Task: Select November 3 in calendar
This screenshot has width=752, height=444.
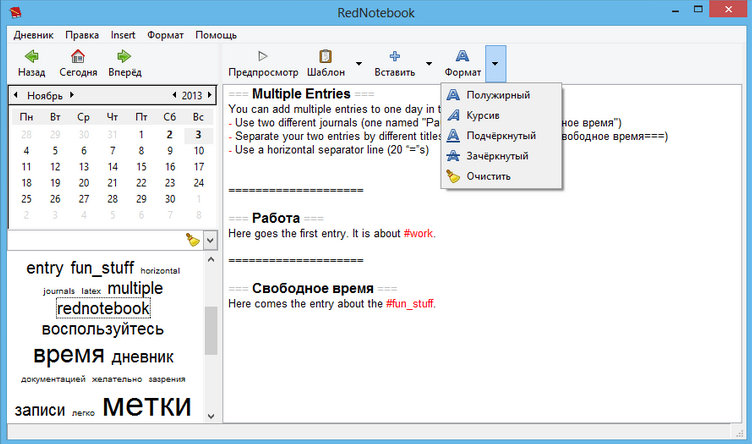Action: (198, 135)
